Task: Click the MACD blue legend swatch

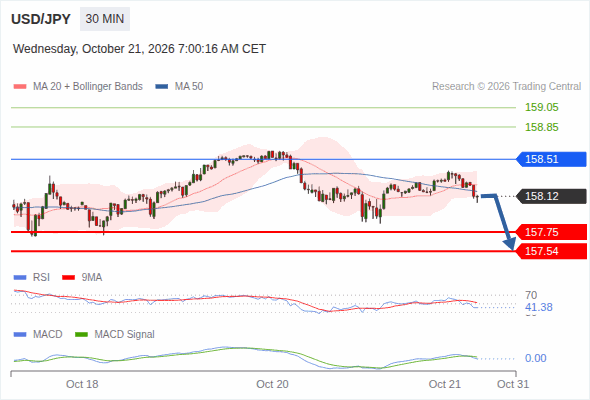Action: tap(20, 335)
